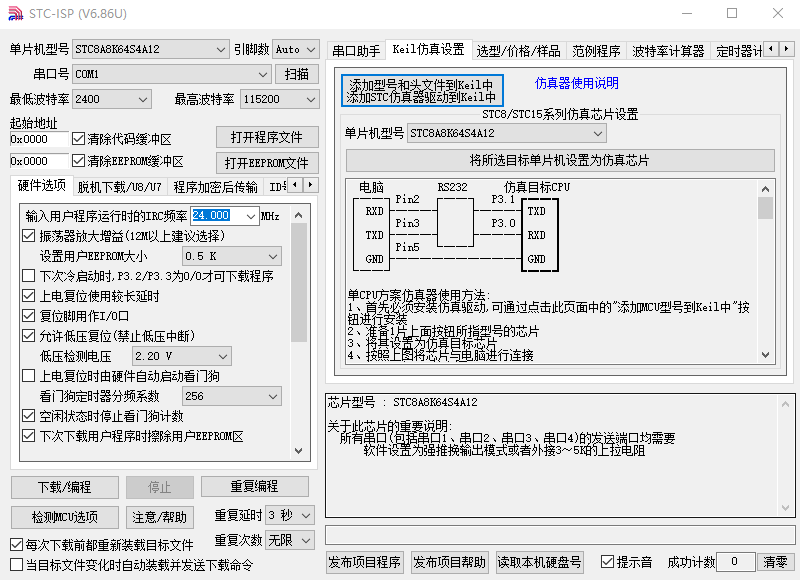Click the emulator diagram scroll-up arrow
Image resolution: width=800 pixels, height=580 pixels.
coord(765,189)
